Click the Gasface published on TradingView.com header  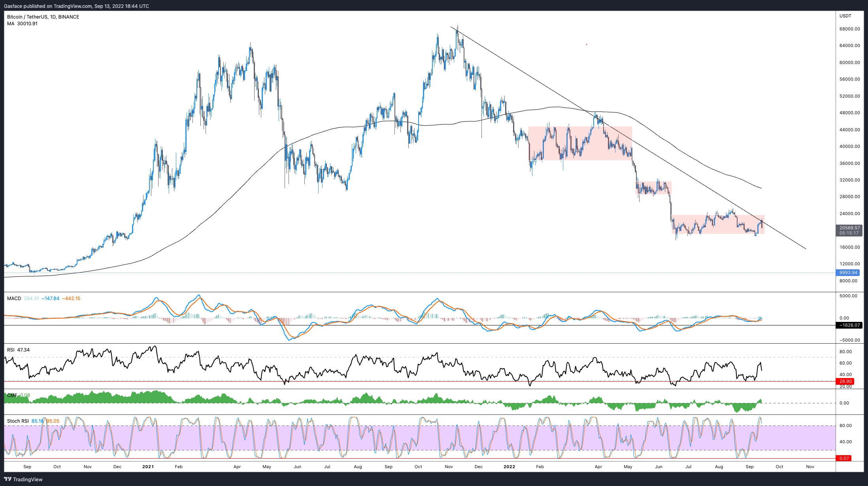76,6
